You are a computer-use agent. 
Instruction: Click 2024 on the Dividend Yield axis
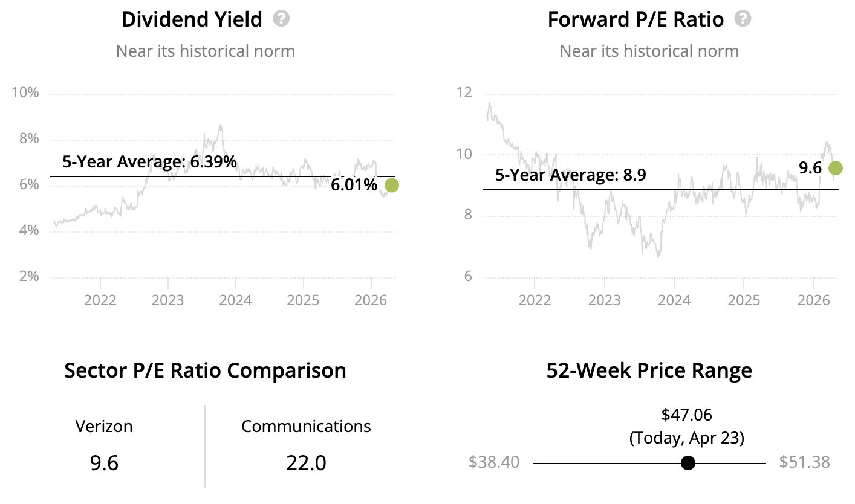point(235,302)
